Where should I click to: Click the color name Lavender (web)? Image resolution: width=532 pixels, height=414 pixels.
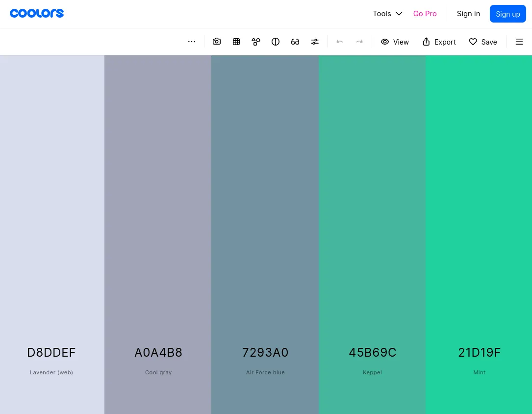[x=51, y=372]
